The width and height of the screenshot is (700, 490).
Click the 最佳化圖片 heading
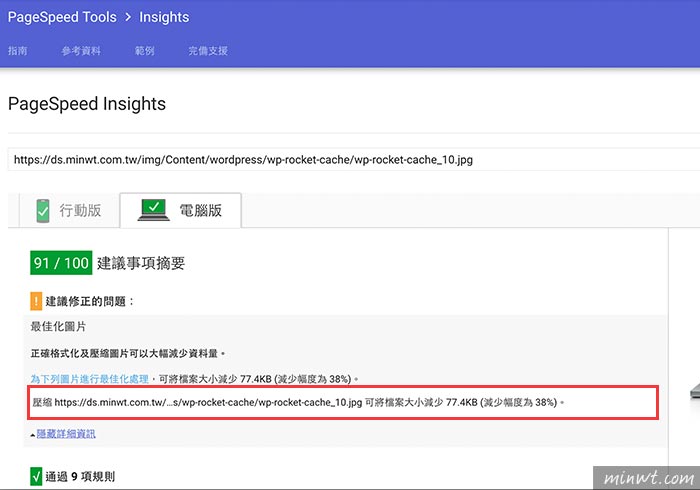pos(58,327)
